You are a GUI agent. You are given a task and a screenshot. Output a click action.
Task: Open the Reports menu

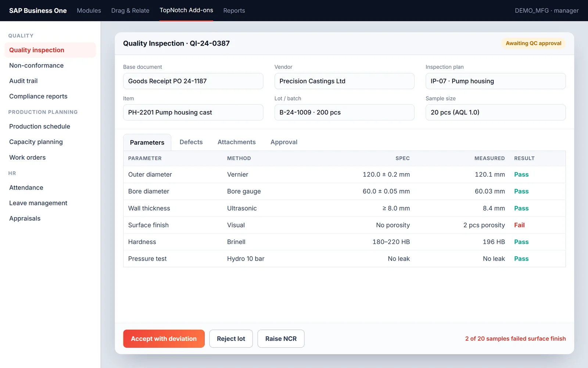tap(234, 11)
